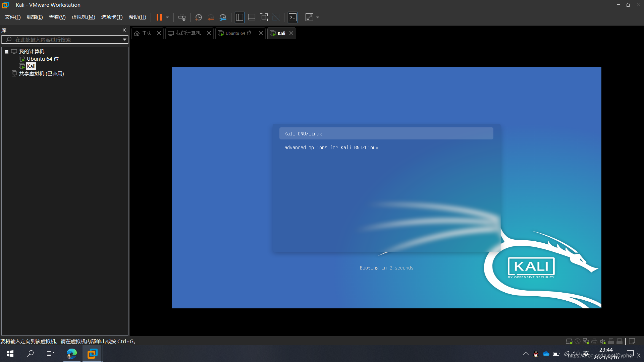Click the printer device status icon

click(594, 341)
